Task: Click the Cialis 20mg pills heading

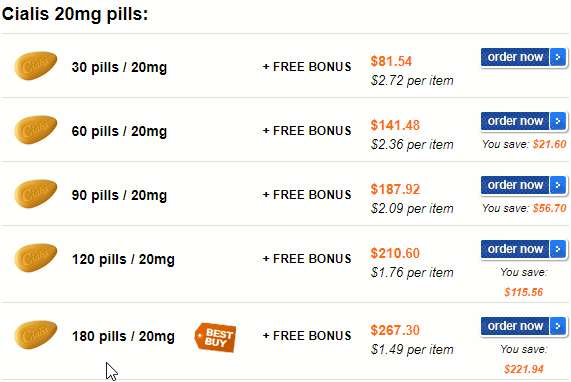Action: 75,15
